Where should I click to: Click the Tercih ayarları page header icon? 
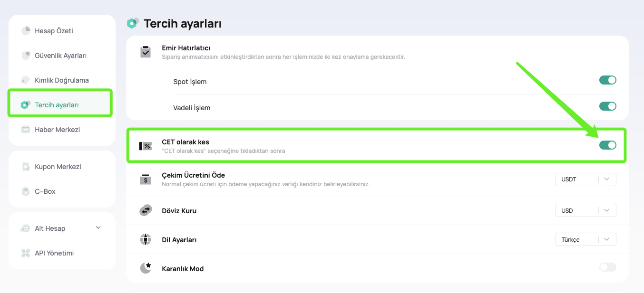[133, 23]
